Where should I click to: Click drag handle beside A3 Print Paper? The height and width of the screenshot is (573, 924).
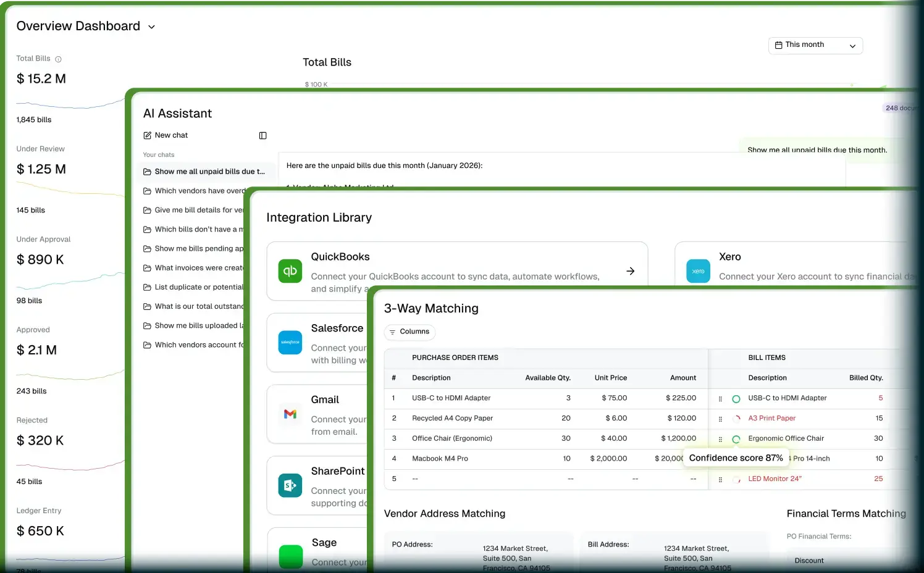[x=720, y=419]
